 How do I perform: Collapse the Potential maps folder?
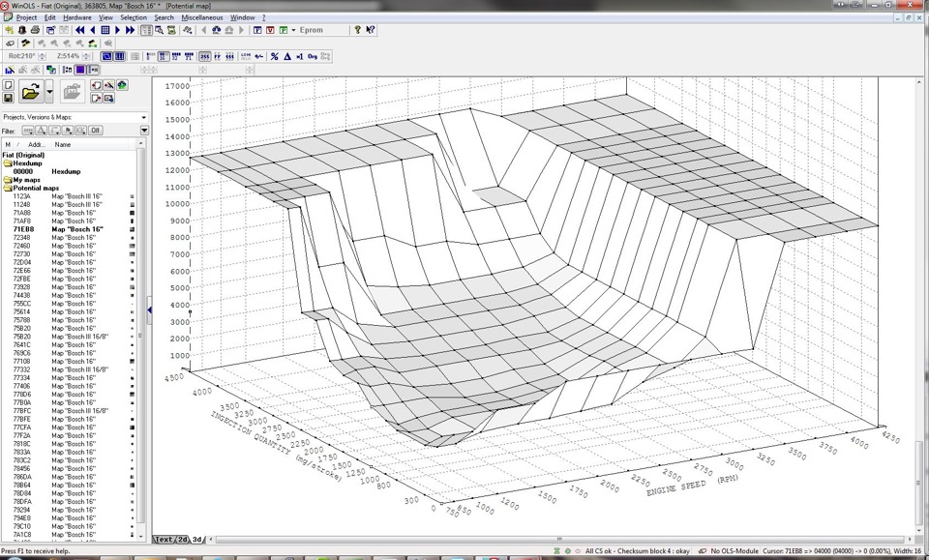pos(7,189)
